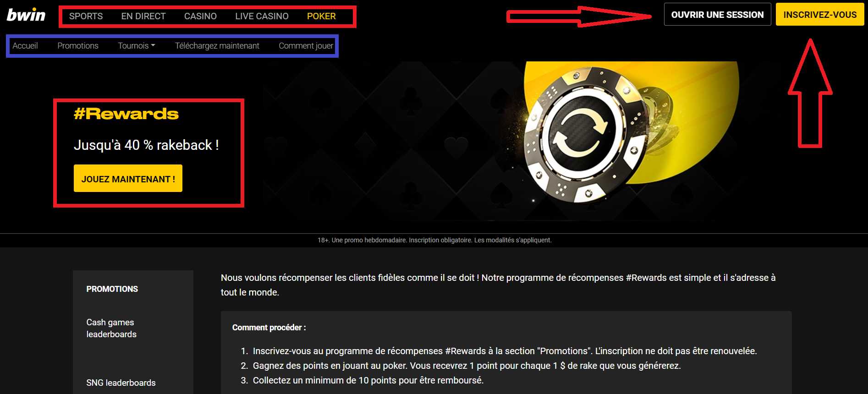
Task: Open the Comment jouer page
Action: pos(306,46)
